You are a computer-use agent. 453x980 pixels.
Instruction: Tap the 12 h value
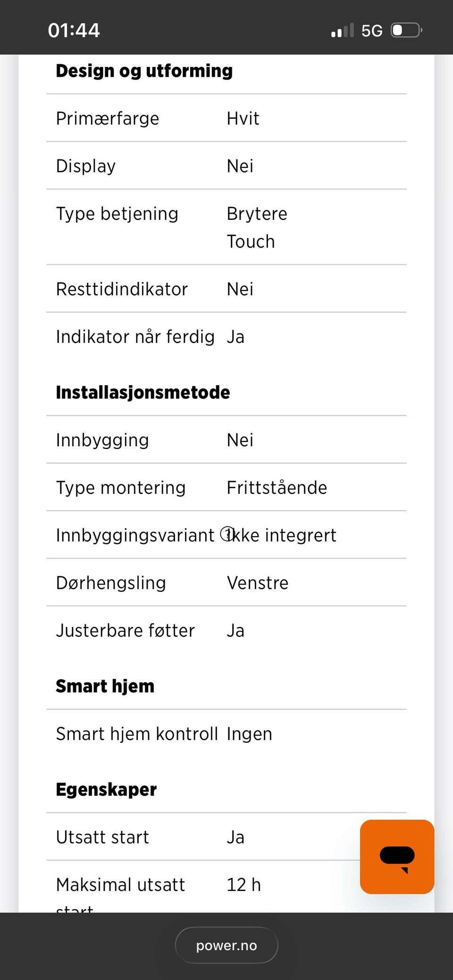pyautogui.click(x=244, y=885)
